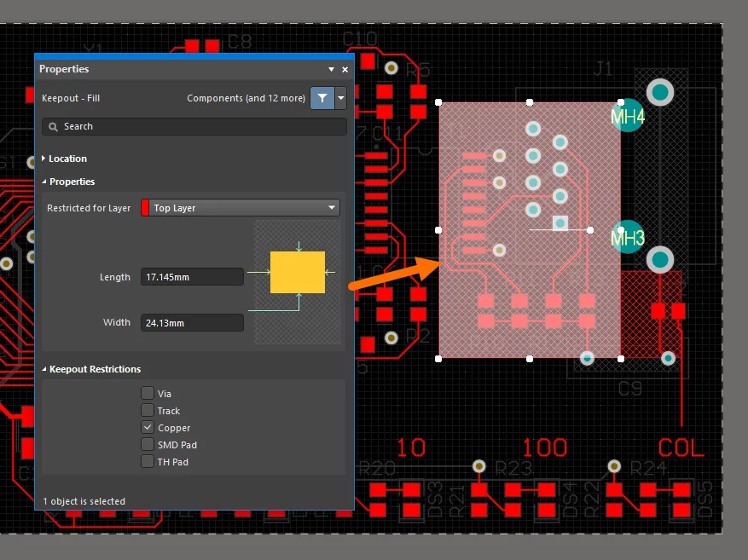The image size is (748, 560).
Task: Click the 'Components (and 12 more)' filter text
Action: point(246,98)
